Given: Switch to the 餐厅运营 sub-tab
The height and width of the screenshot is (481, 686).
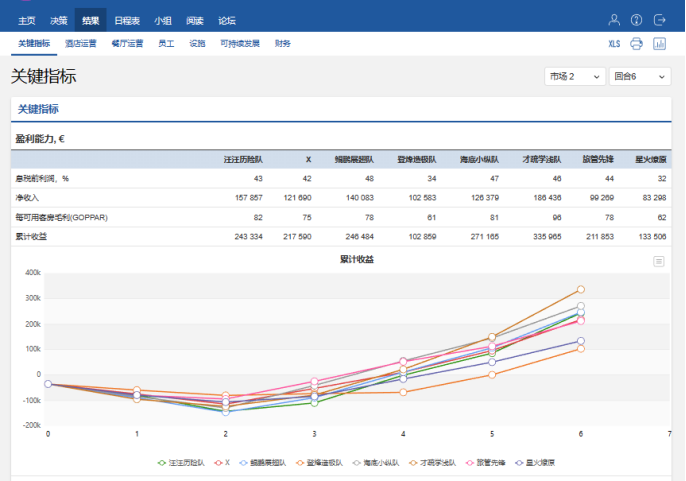Looking at the screenshot, I should click(127, 43).
